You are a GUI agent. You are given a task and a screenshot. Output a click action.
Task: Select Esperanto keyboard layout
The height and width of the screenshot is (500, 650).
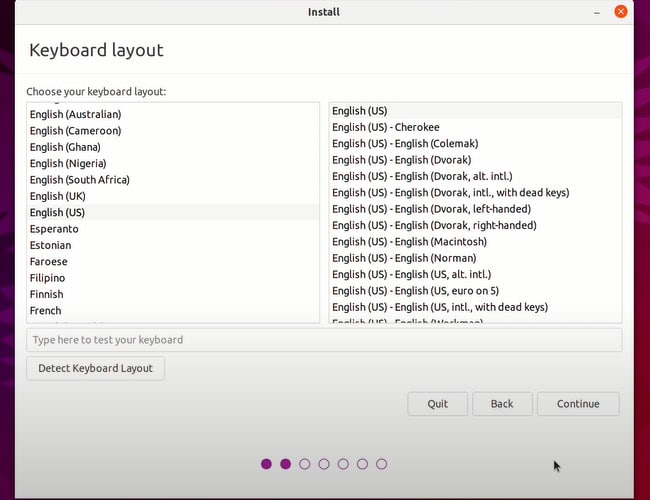173,229
